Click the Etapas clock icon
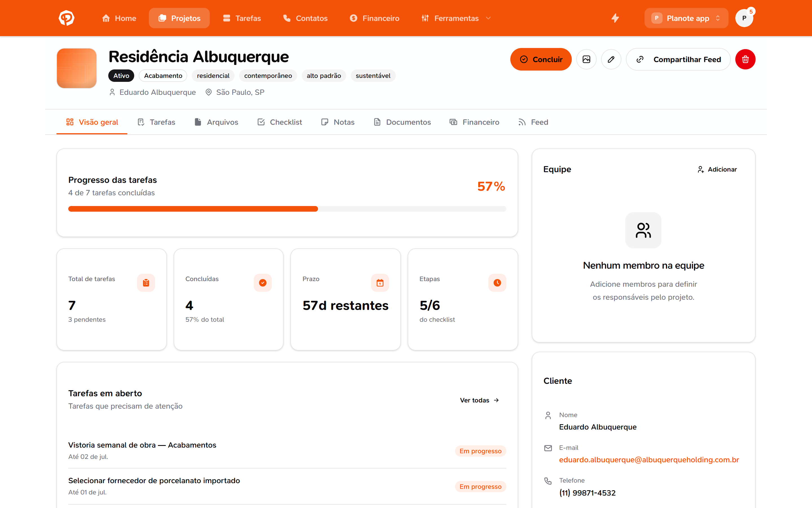 [497, 283]
